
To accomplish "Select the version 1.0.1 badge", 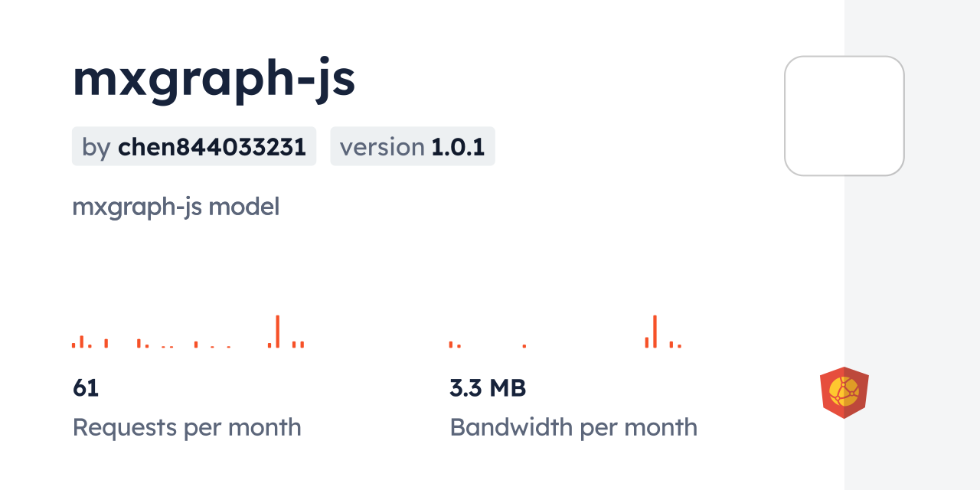I will click(412, 146).
